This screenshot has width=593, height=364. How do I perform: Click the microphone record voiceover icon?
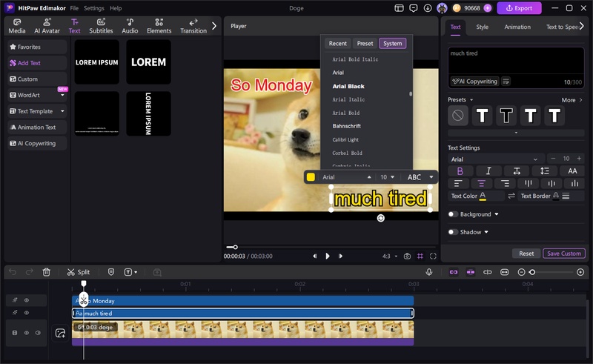click(x=429, y=272)
